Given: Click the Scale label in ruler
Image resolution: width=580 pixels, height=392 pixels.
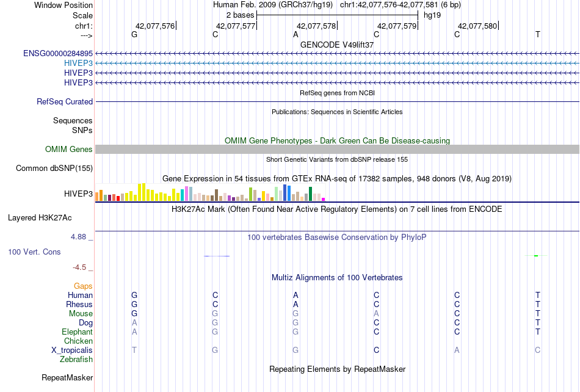Looking at the screenshot, I should (82, 15).
